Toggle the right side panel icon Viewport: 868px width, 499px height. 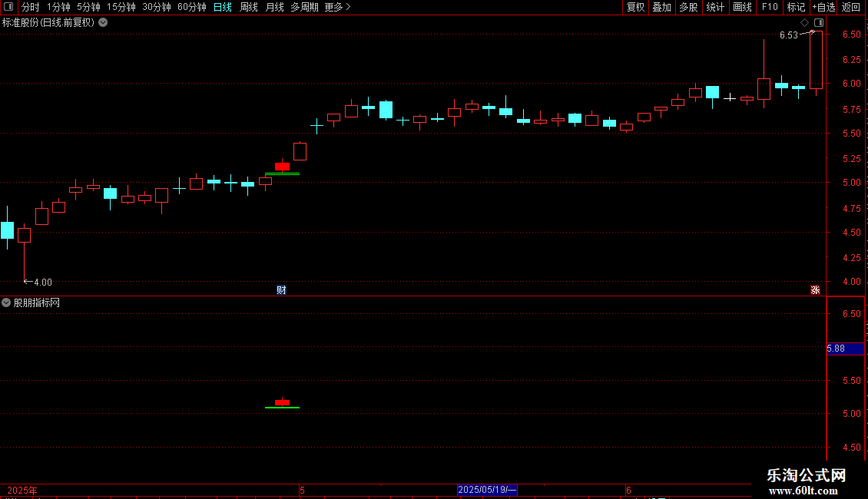point(819,23)
